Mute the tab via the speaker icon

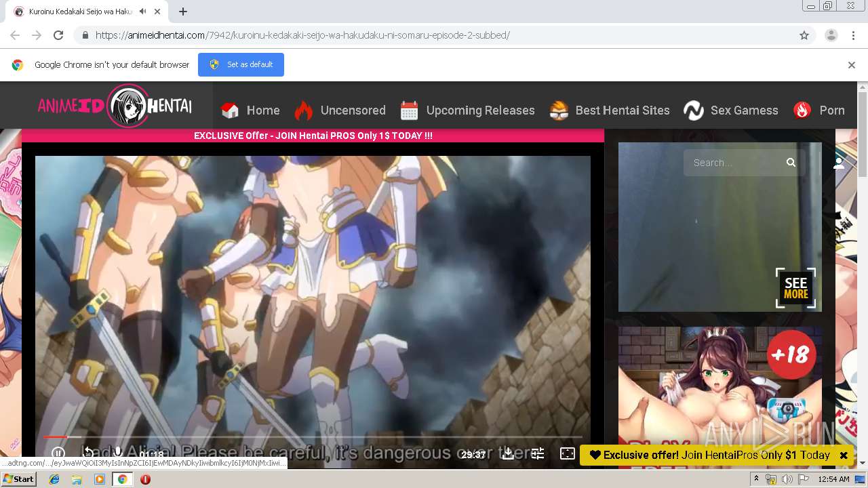click(142, 12)
